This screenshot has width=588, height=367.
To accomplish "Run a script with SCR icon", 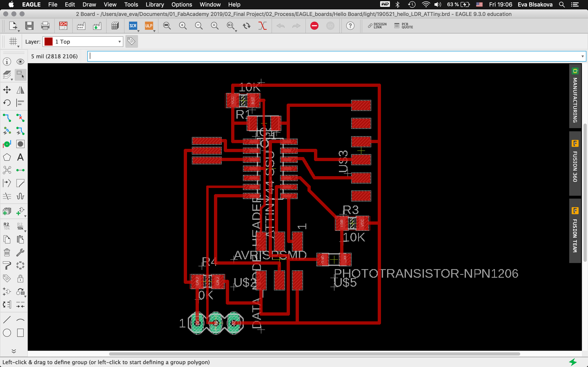I will (133, 26).
